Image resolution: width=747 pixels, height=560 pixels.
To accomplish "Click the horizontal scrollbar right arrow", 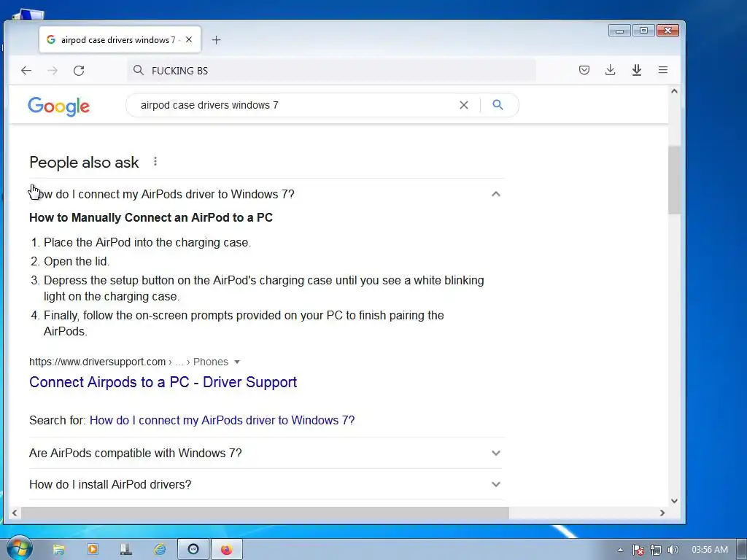I will click(x=662, y=513).
